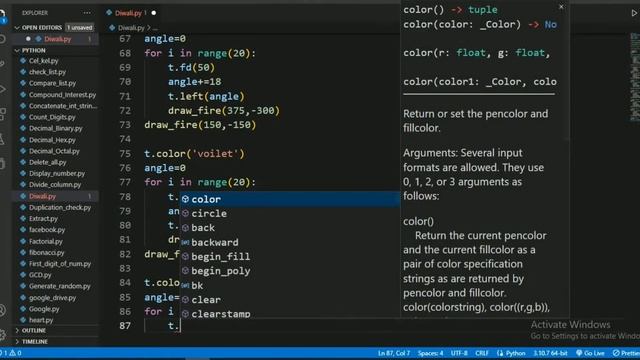Click Diwali.py in the breadcrumb
The height and width of the screenshot is (360, 640).
131,28
